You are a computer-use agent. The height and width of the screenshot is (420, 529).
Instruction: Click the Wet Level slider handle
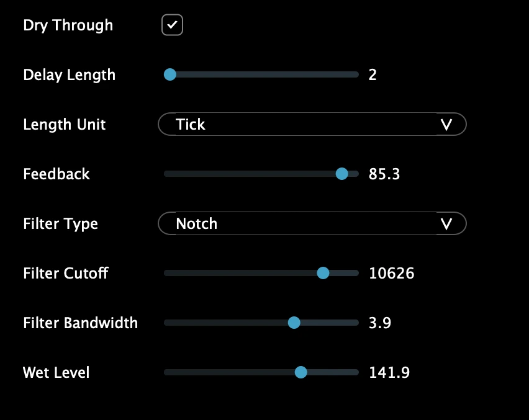point(301,372)
